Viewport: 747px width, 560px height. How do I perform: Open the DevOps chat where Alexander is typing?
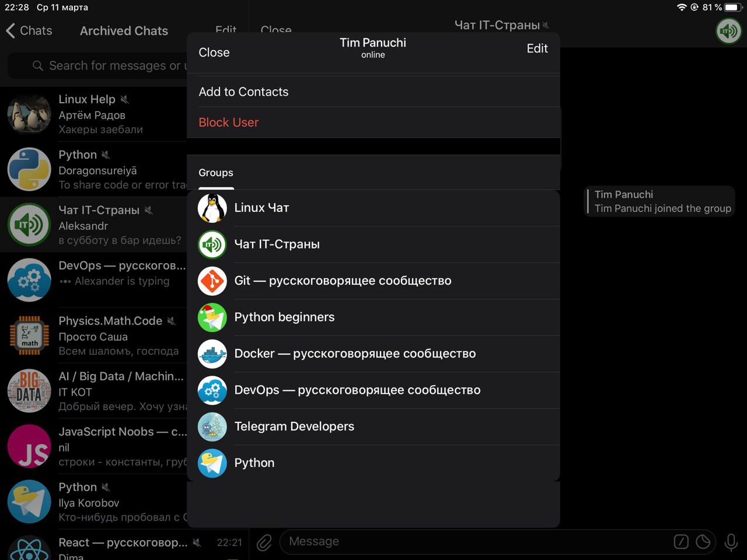(x=93, y=280)
